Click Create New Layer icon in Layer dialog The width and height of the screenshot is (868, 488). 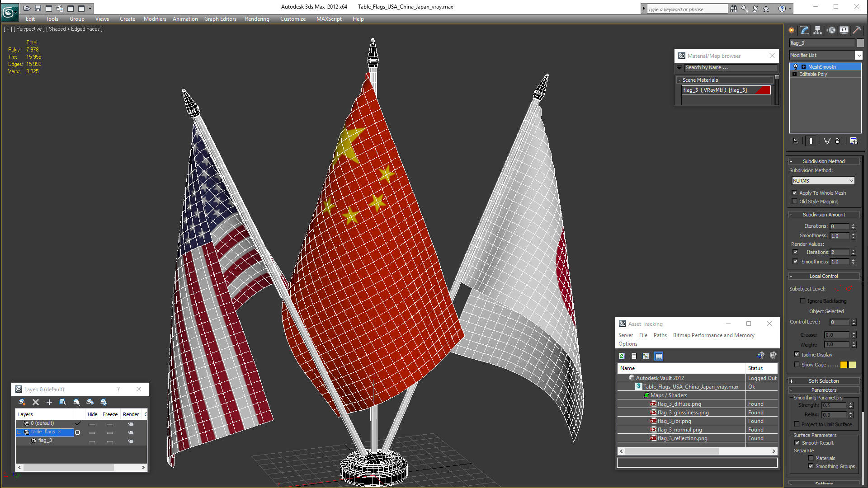22,402
